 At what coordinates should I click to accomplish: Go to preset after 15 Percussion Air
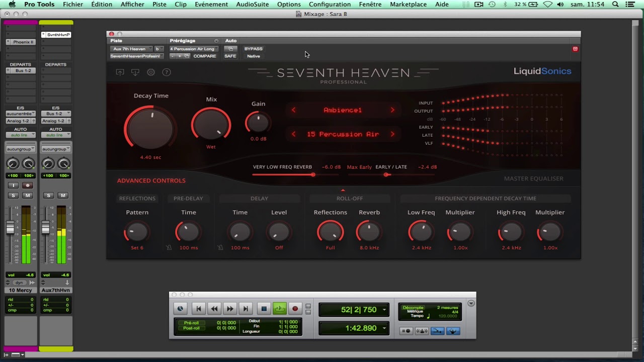392,134
